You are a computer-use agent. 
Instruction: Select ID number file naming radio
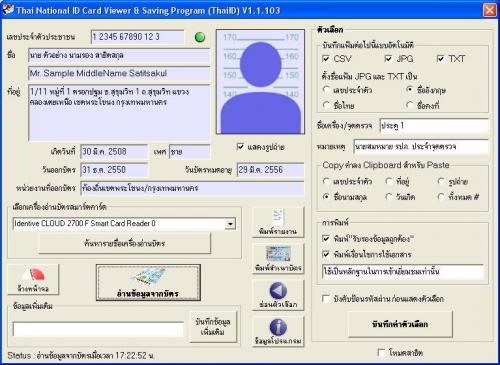coord(326,90)
